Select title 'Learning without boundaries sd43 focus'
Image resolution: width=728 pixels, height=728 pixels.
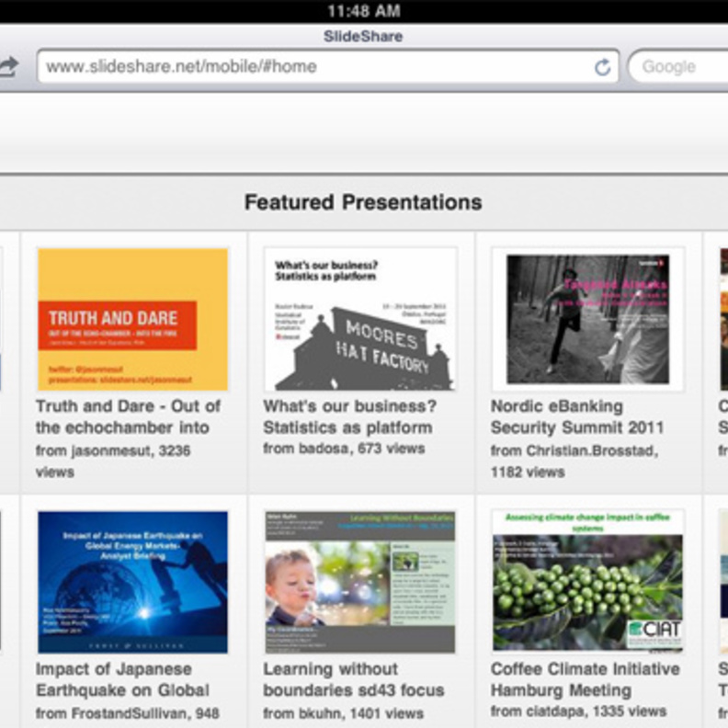[x=354, y=679]
